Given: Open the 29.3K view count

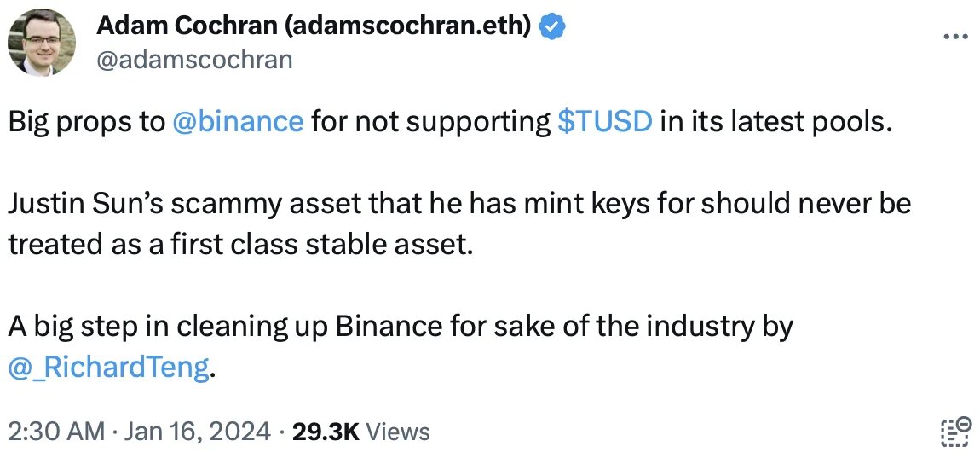Looking at the screenshot, I should 325,432.
